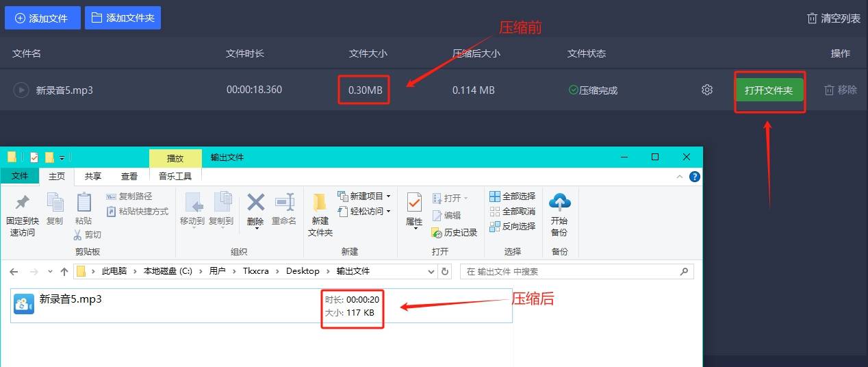Click 编辑 in the ribbon

click(446, 215)
